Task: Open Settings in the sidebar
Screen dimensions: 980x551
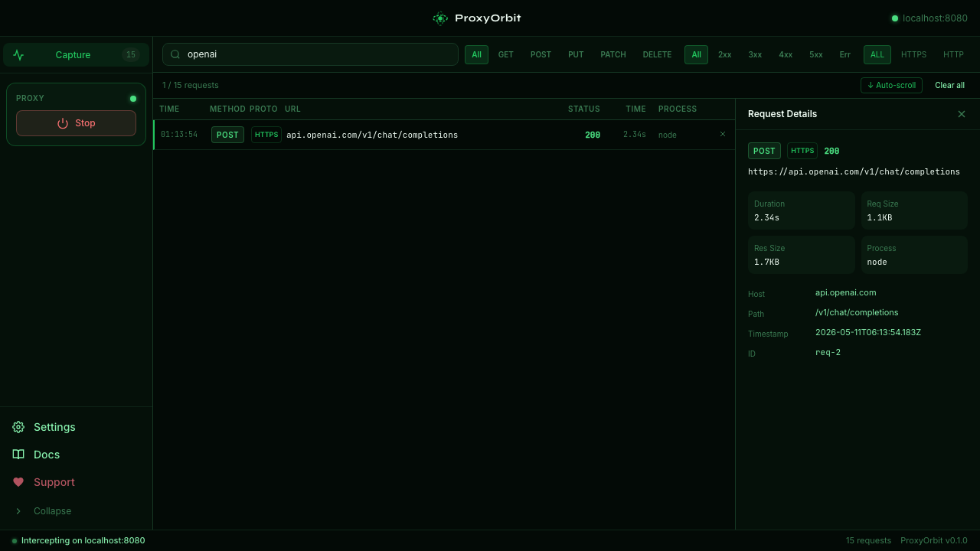Action: 76,427
